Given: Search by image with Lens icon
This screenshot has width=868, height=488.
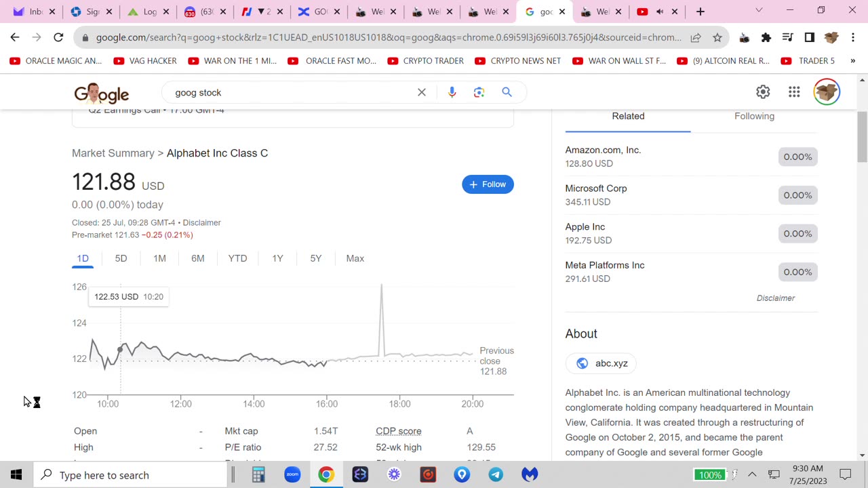Looking at the screenshot, I should pyautogui.click(x=479, y=92).
